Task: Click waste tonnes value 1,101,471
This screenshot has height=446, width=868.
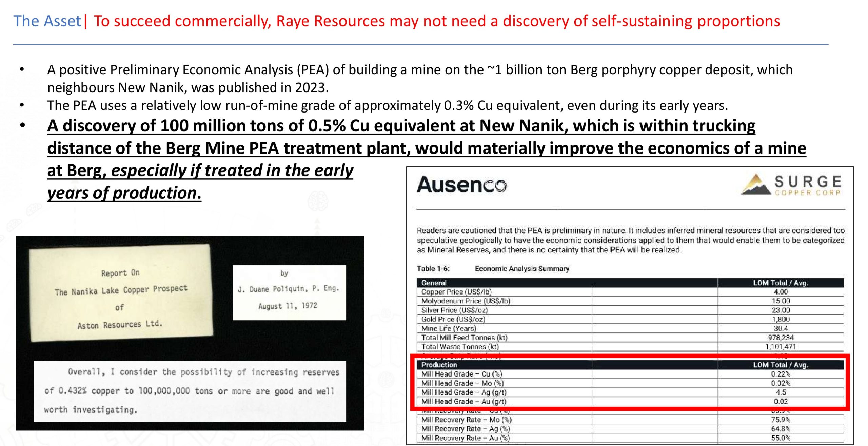Action: tap(781, 347)
